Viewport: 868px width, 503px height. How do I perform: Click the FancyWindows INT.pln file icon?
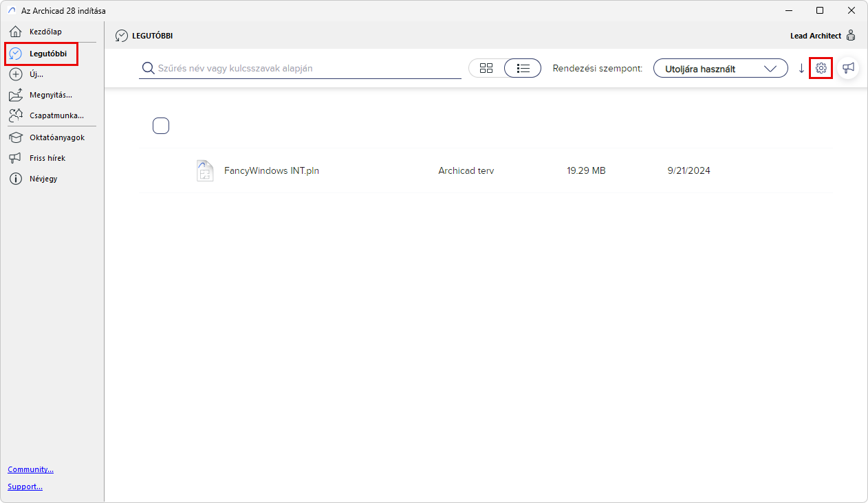click(204, 170)
